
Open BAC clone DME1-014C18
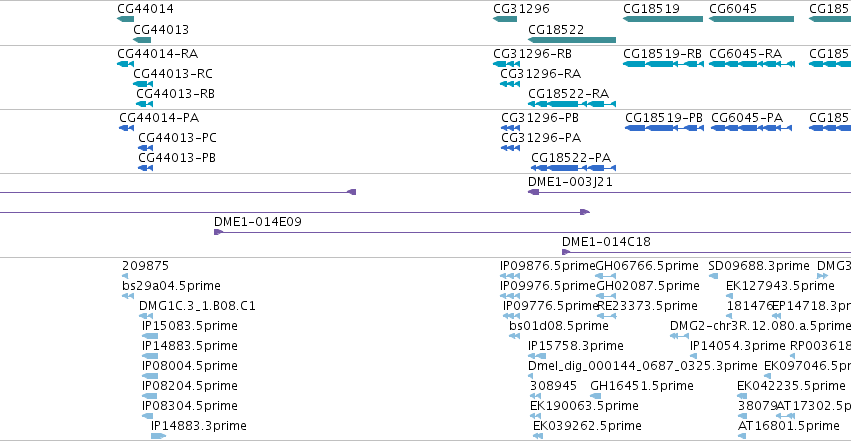point(706,252)
